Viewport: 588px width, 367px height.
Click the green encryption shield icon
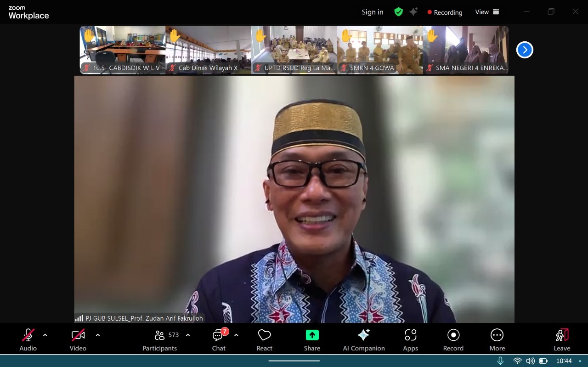[398, 12]
